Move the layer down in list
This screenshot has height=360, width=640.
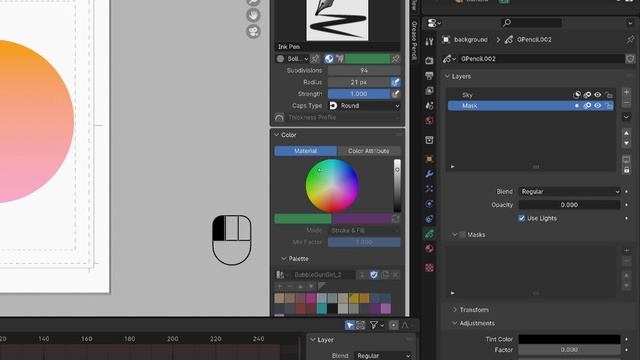coord(627,143)
